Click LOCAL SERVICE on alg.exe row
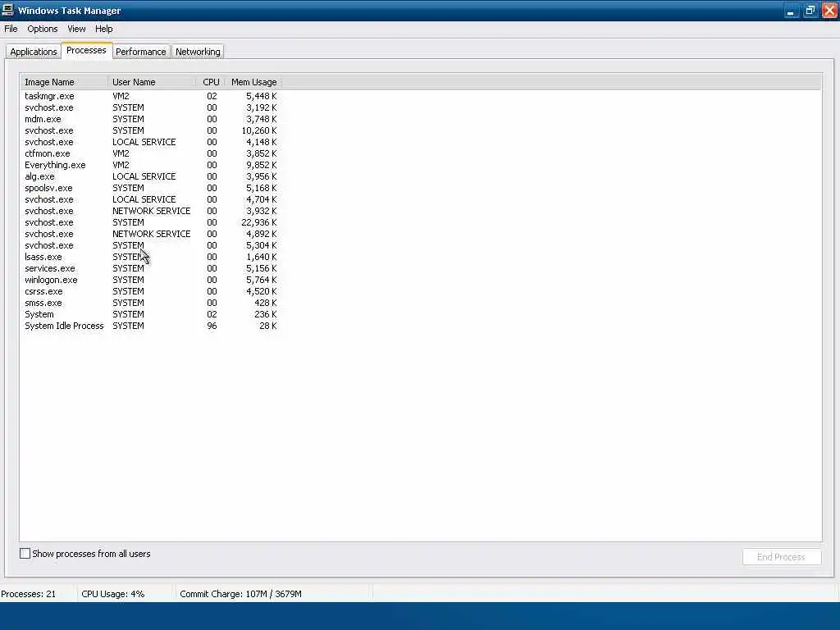The image size is (840, 630). (144, 177)
